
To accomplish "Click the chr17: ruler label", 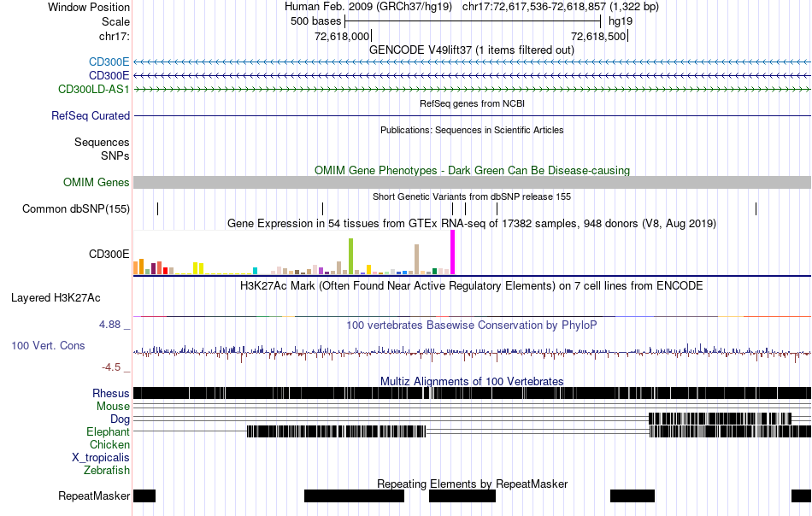I will [x=114, y=36].
